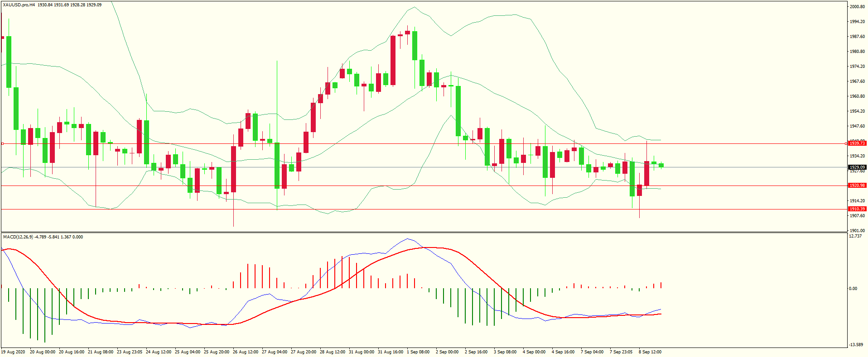Viewport: 868px width, 357px height.
Task: Click the 1960.80 price axis value
Action: [x=858, y=96]
